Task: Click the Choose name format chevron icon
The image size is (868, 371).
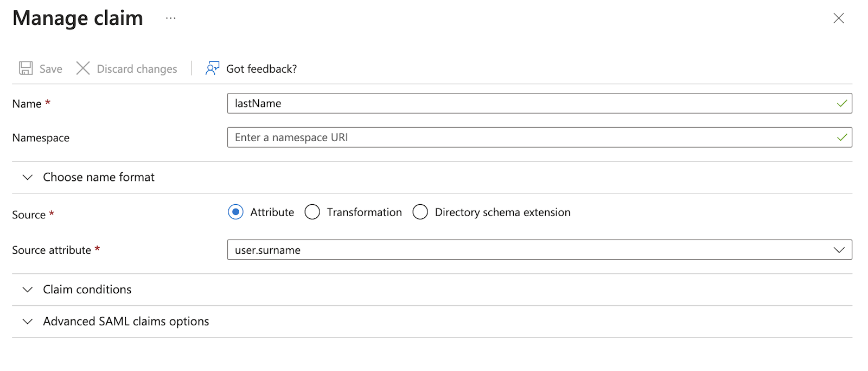Action: point(28,177)
